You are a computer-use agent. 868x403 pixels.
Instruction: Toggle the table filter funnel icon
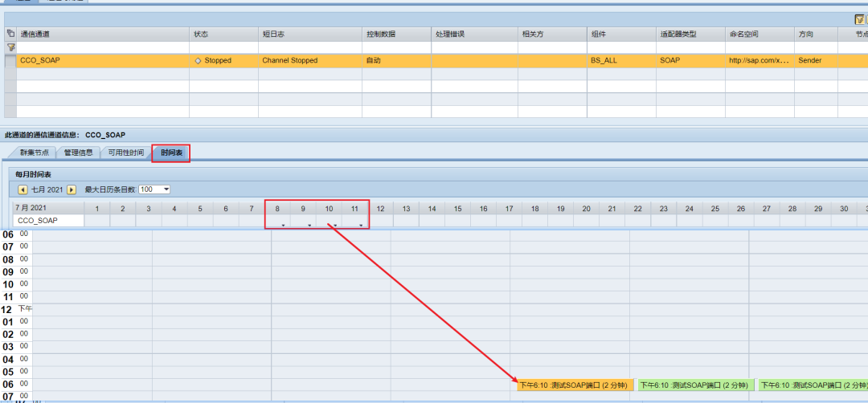click(x=859, y=19)
